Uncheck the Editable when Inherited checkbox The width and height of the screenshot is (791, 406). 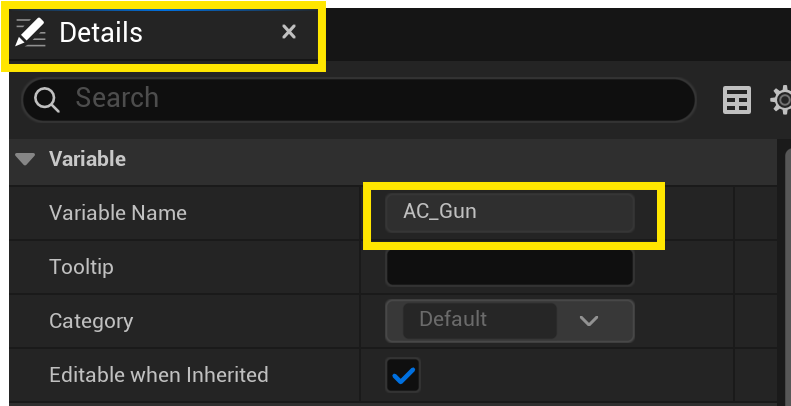point(404,376)
